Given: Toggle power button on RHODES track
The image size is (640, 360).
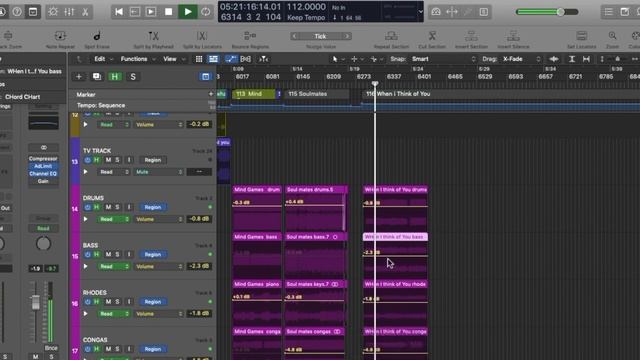Looking at the screenshot, I should click(x=87, y=302).
